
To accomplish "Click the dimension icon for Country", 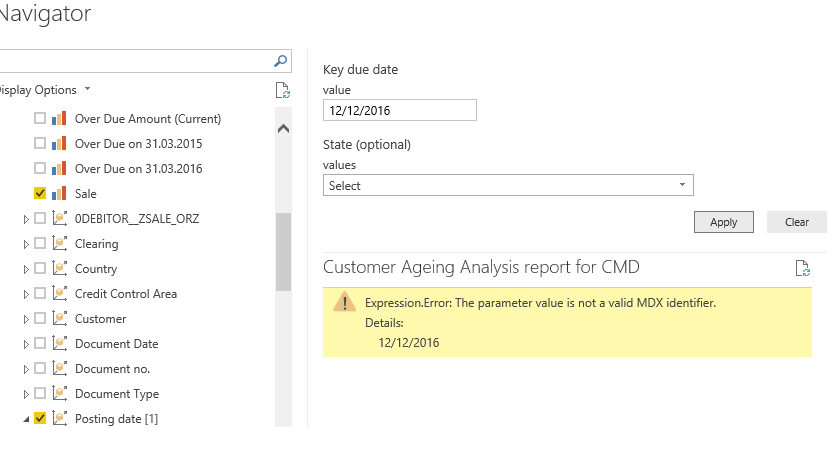I will (x=59, y=268).
